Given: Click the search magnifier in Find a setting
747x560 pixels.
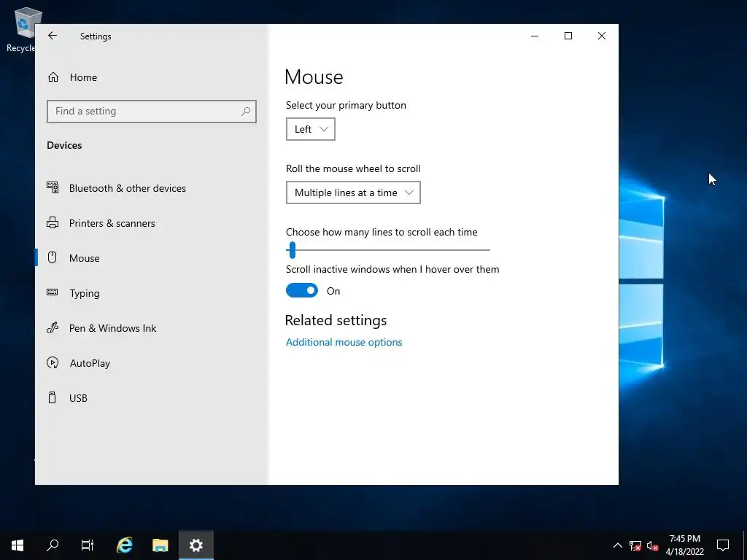Looking at the screenshot, I should tap(246, 112).
